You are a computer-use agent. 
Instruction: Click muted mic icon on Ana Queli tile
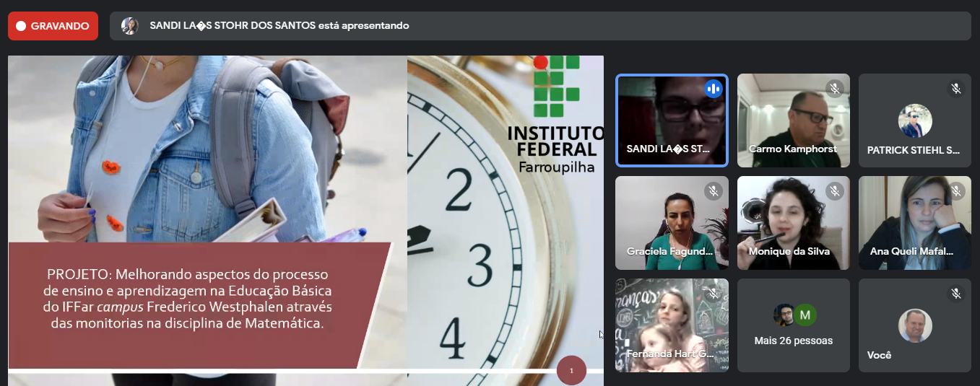pos(956,191)
